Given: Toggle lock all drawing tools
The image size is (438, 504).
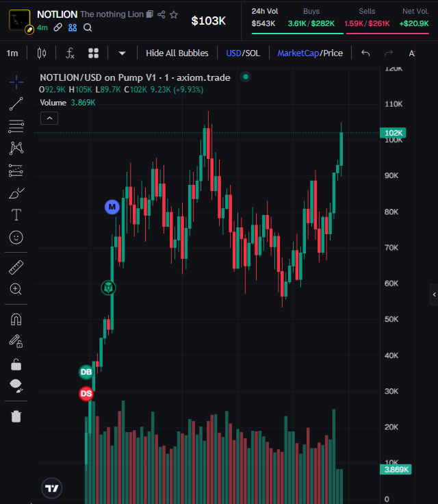Looking at the screenshot, I should coord(16,364).
